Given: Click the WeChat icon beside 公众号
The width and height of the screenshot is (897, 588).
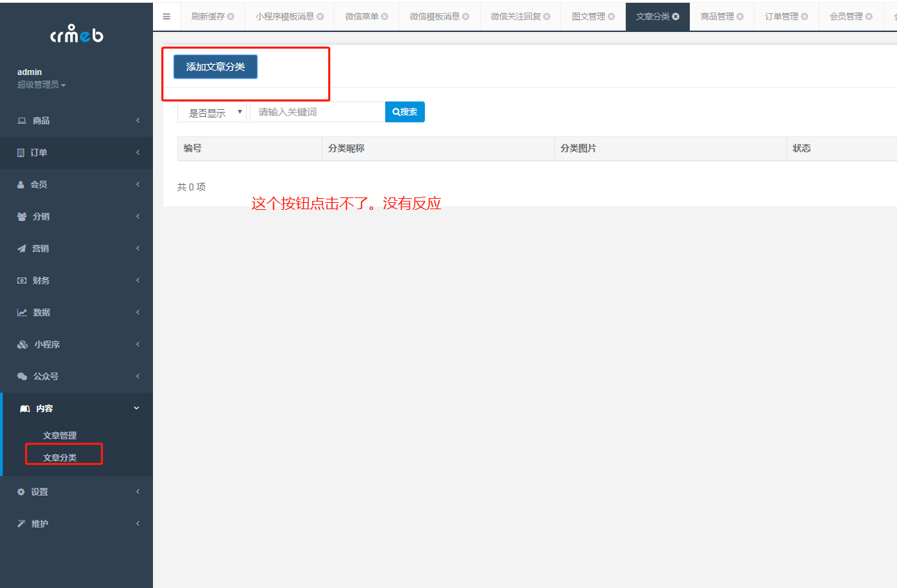Looking at the screenshot, I should [22, 377].
